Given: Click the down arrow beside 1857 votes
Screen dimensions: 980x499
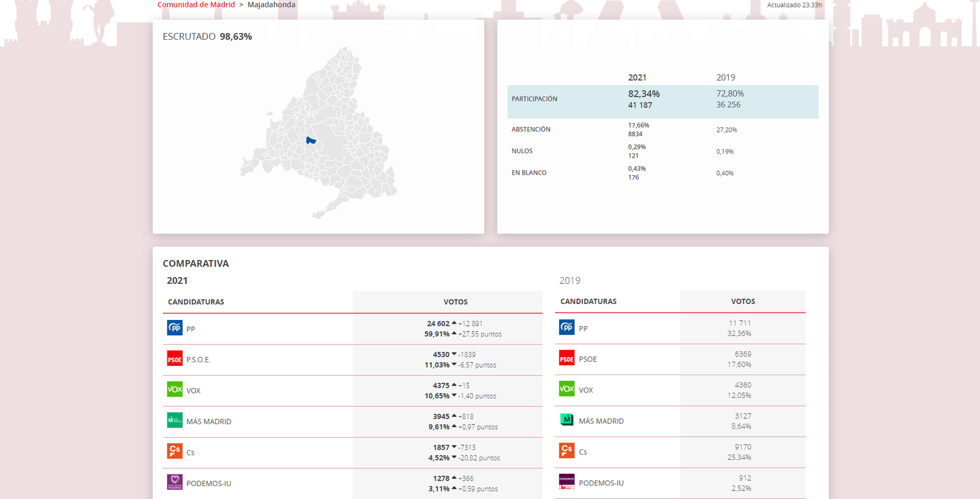Looking at the screenshot, I should 454,447.
